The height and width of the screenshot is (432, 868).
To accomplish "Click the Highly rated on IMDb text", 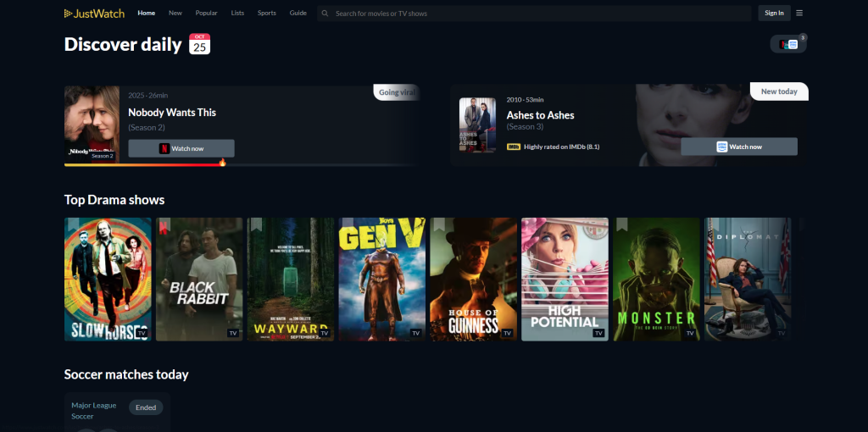I will 561,147.
